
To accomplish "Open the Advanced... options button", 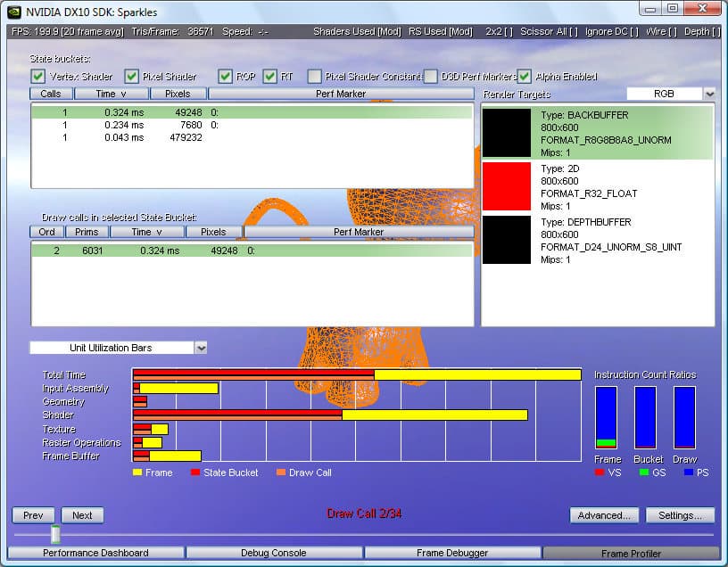I will coord(603,515).
